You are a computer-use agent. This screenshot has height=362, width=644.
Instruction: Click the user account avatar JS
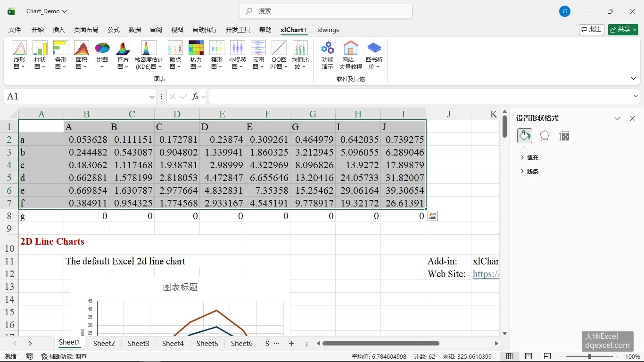point(565,11)
